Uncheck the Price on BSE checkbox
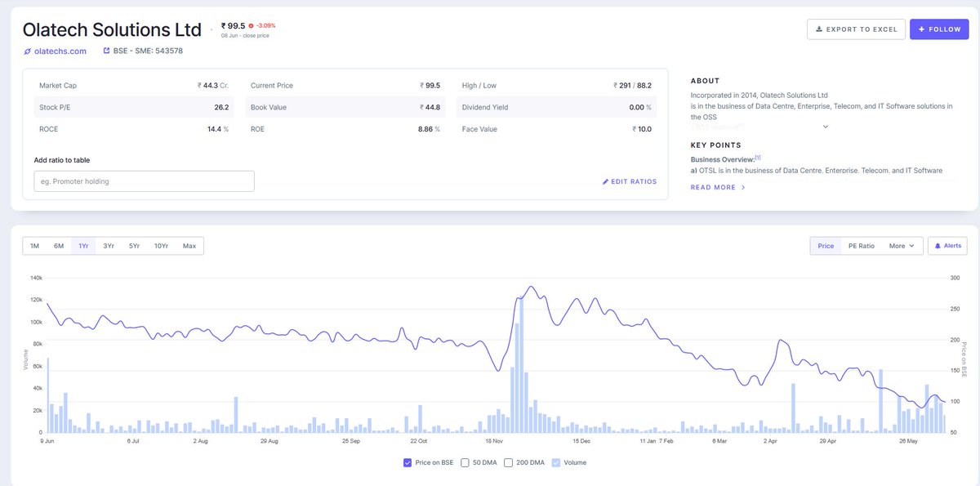Viewport: 980px width, 486px height. pos(408,462)
